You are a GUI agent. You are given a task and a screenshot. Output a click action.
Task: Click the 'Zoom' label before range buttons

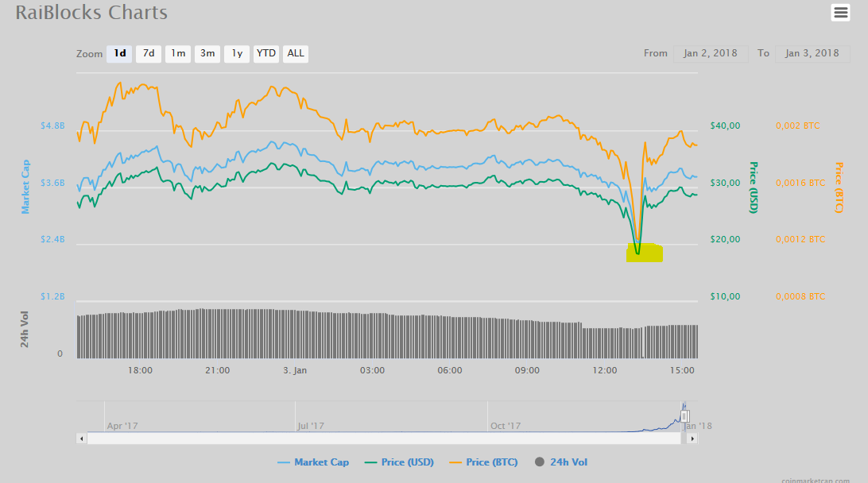(x=90, y=54)
